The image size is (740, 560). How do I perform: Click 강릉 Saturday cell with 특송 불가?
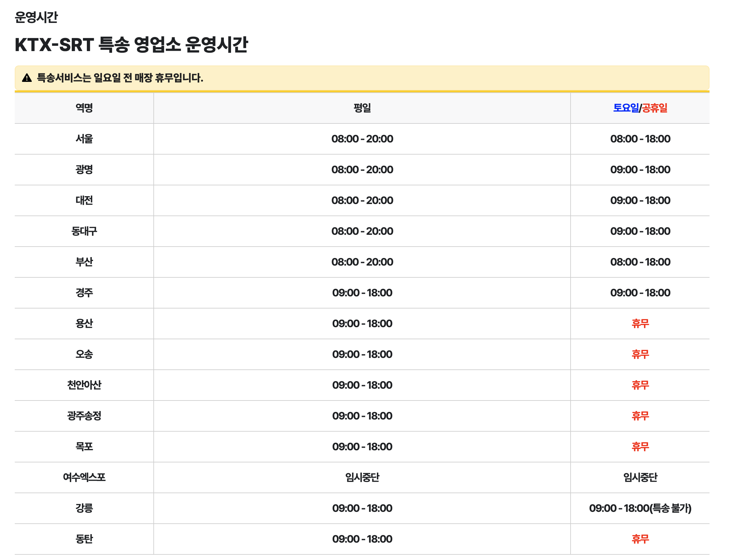coord(640,508)
